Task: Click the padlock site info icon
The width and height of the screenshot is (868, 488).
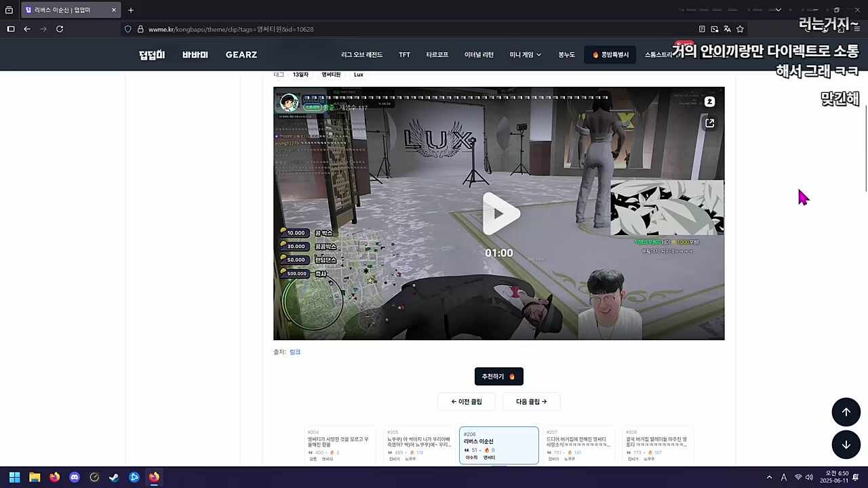Action: point(140,29)
